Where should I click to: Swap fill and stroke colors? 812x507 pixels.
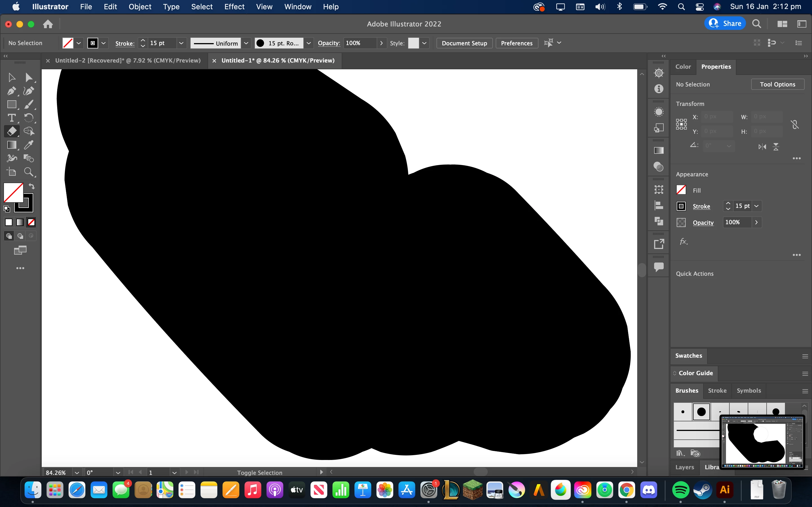[x=32, y=186]
